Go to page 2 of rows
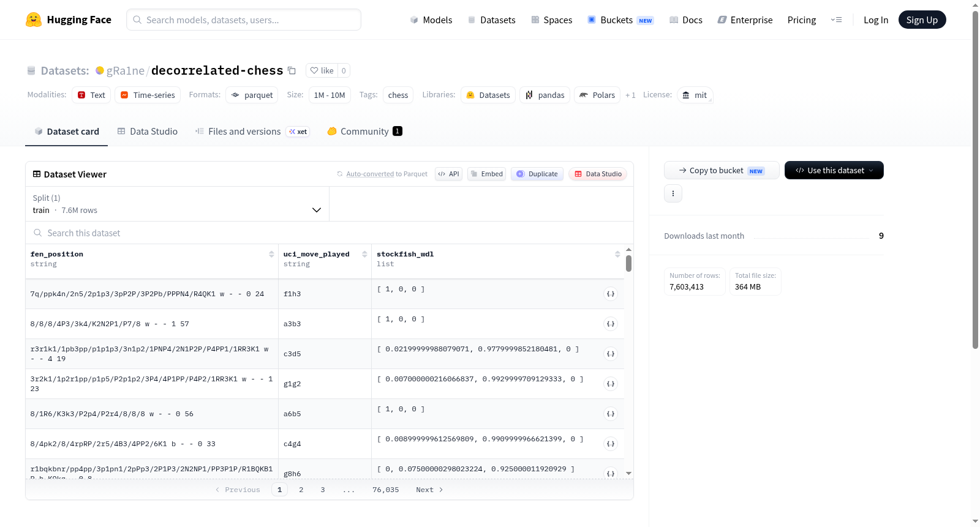 (x=301, y=490)
